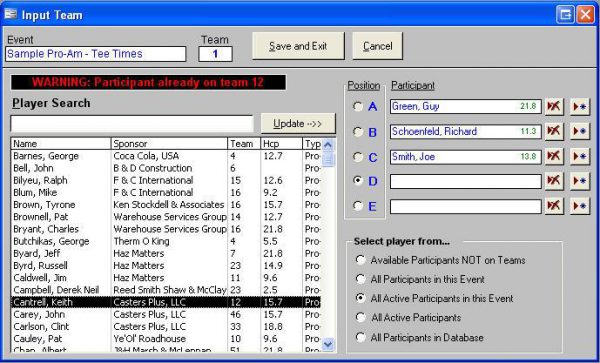Viewport: 600px width, 363px height.
Task: Select player Butchikas, George
Action: click(x=166, y=241)
